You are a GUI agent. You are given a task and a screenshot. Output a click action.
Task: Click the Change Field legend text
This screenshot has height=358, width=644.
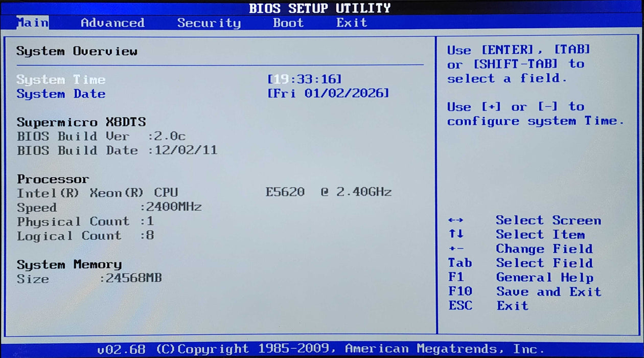tap(544, 249)
